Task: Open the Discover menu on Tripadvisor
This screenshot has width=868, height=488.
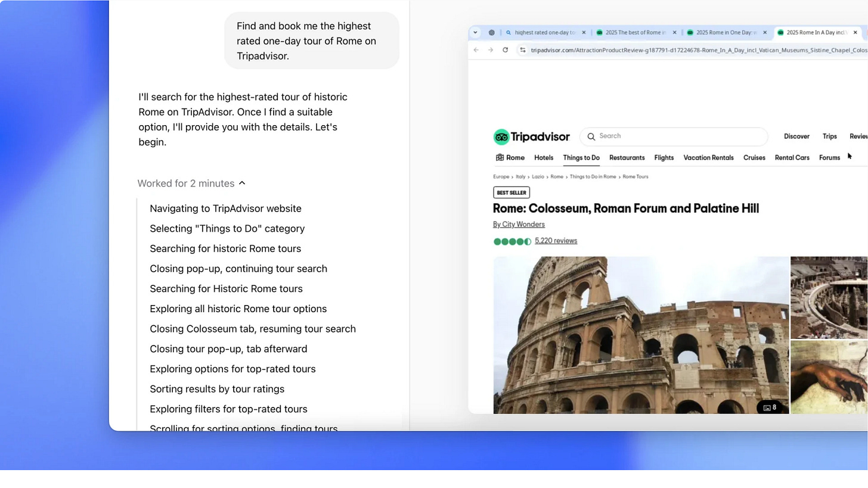Action: [x=796, y=136]
